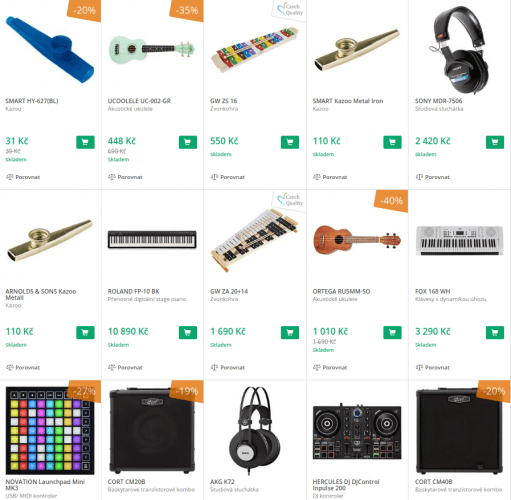The image size is (511, 500).
Task: Click the 550 Kč price of GW ZS 16
Action: [x=224, y=141]
